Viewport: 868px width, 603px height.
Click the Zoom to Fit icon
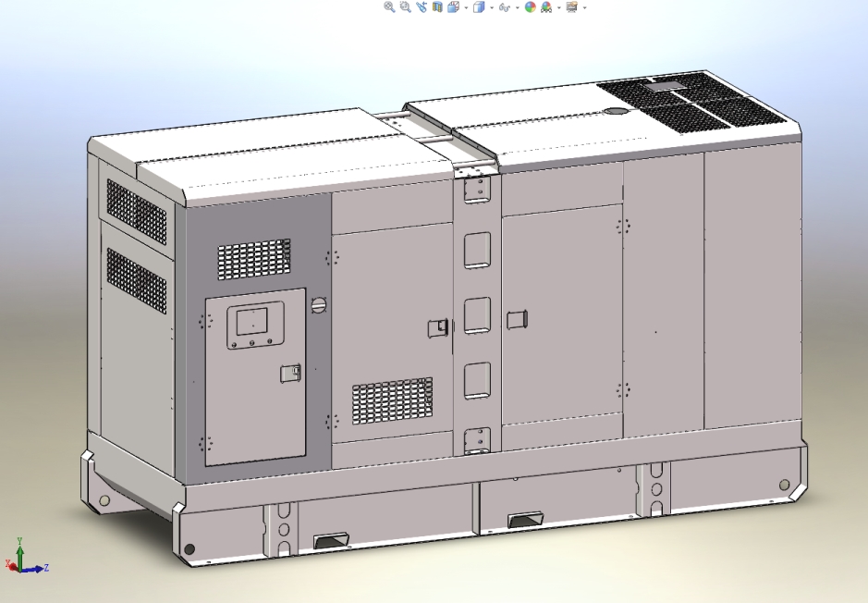pyautogui.click(x=390, y=6)
